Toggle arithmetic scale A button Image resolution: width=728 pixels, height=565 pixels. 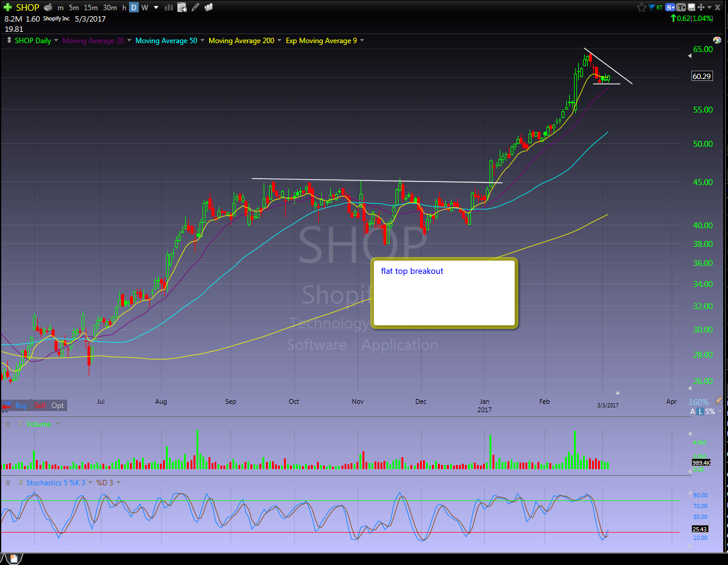693,412
